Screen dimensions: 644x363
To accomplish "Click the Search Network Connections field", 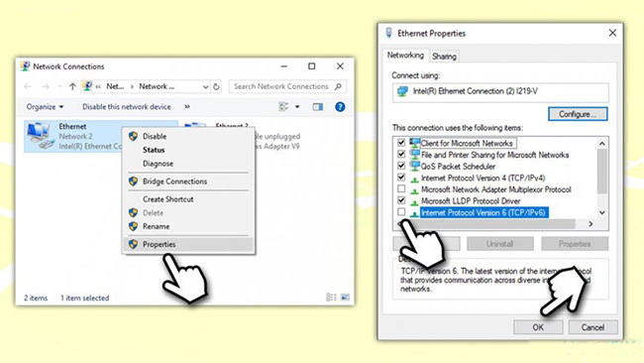I will pyautogui.click(x=287, y=86).
